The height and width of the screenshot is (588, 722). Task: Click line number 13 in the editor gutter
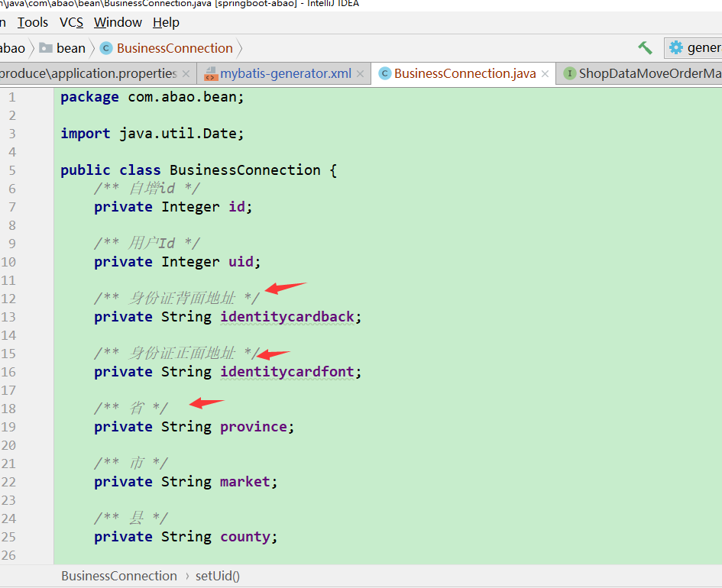pos(12,316)
